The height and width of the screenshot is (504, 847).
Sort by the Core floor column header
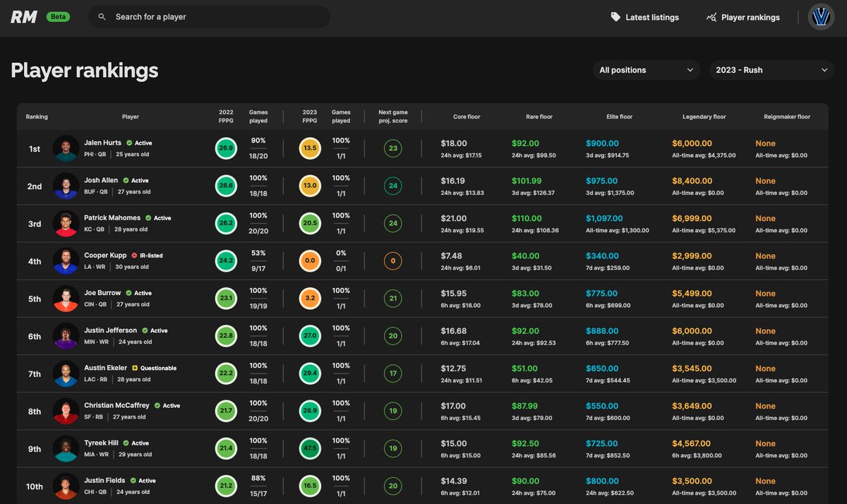tap(467, 116)
